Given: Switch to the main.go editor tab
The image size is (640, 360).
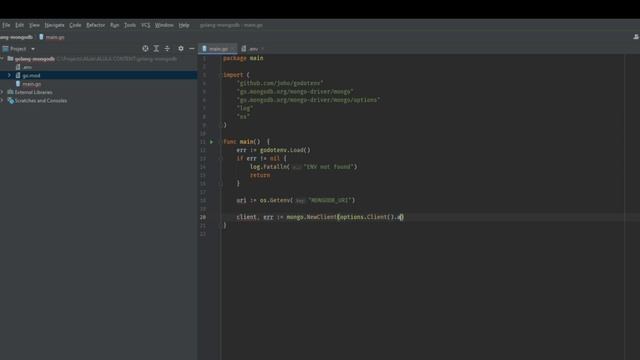Looking at the screenshot, I should pos(218,49).
